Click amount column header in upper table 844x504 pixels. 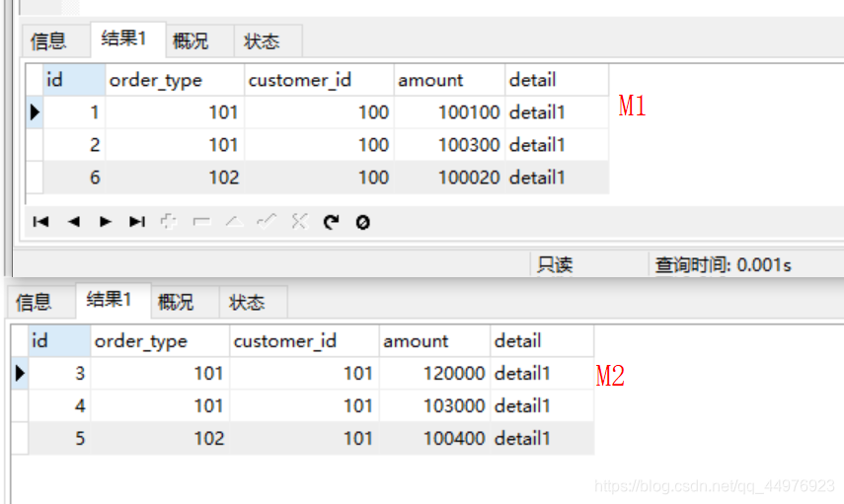[x=449, y=80]
